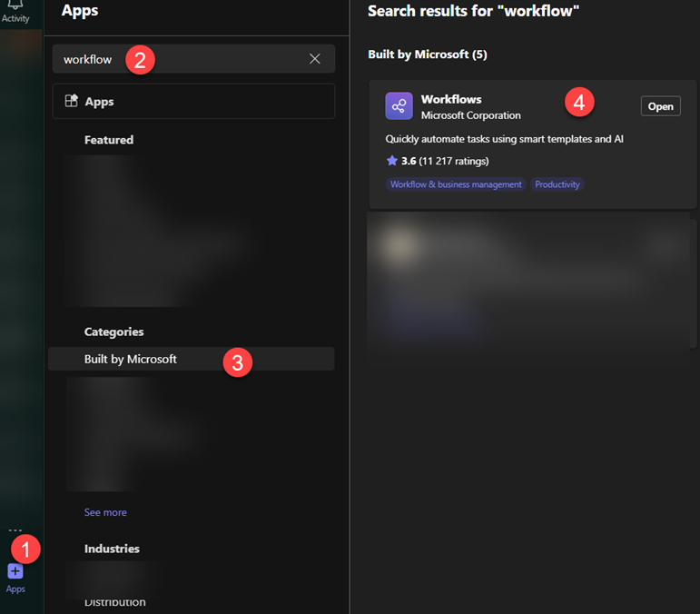Click the Workflows app logo icon
700x614 pixels.
[399, 106]
